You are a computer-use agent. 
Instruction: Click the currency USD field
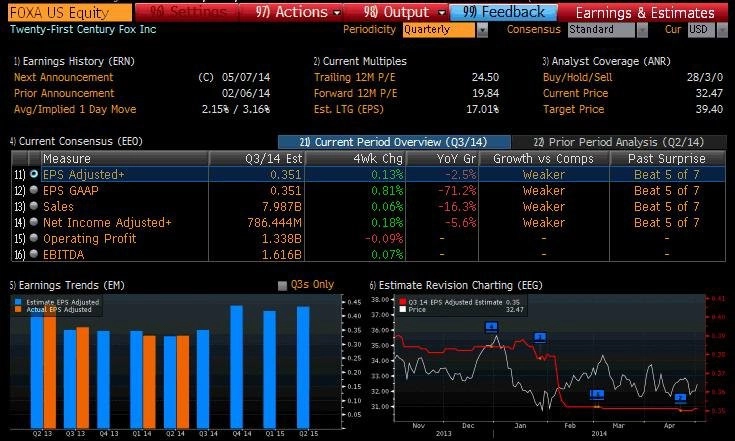[x=702, y=30]
